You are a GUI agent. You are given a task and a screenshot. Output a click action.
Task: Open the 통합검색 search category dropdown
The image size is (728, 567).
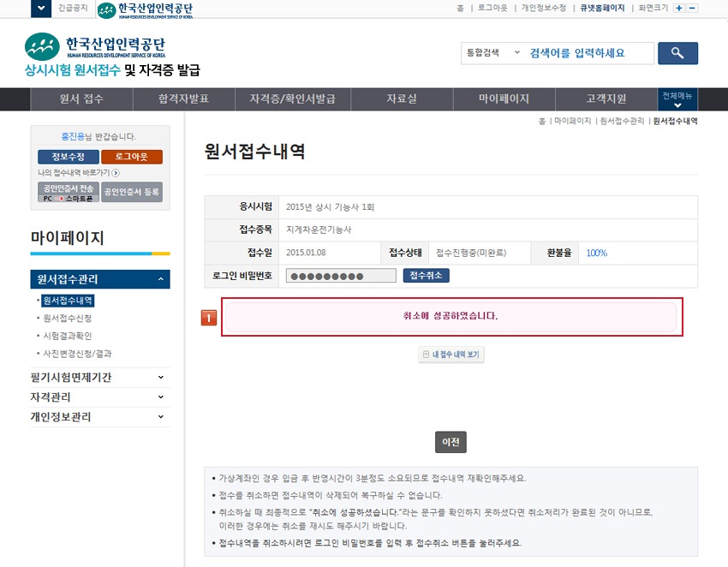pyautogui.click(x=492, y=53)
